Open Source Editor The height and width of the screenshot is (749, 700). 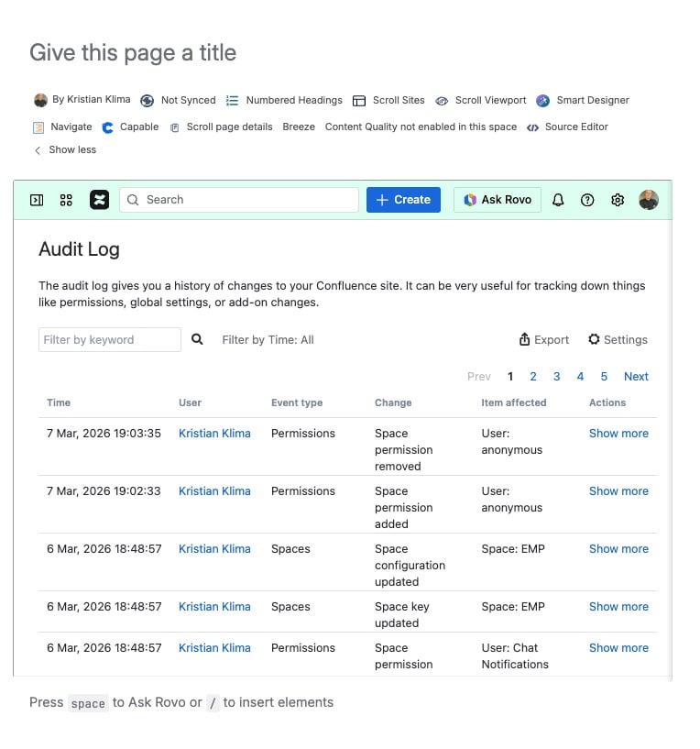click(x=567, y=127)
